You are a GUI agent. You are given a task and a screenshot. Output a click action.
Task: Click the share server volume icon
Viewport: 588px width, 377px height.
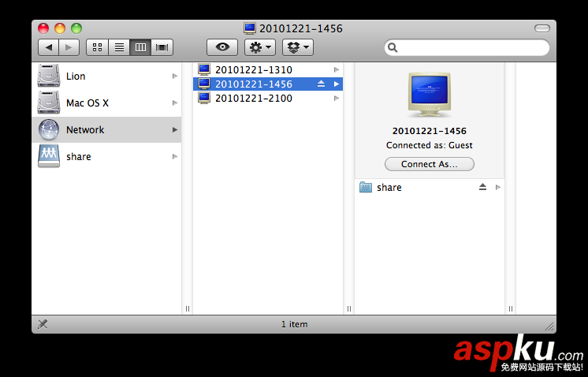point(49,156)
